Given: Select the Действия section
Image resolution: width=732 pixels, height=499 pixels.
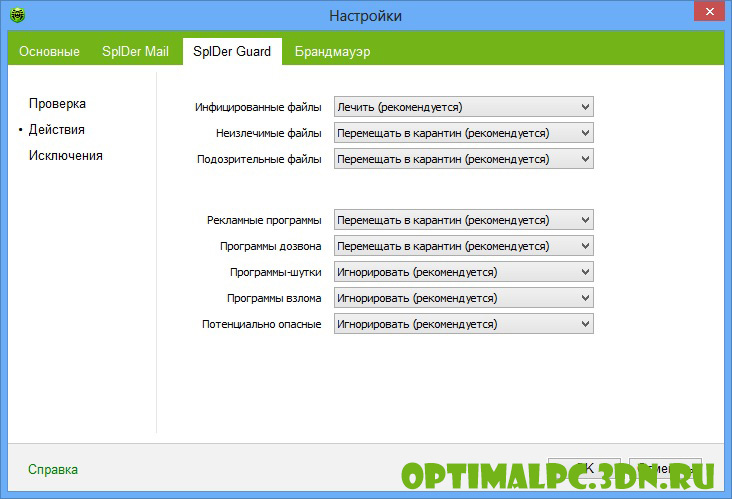Looking at the screenshot, I should 56,129.
